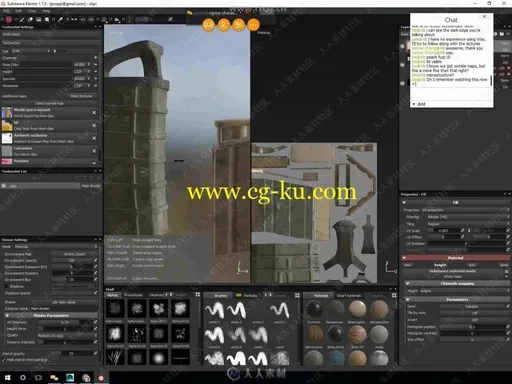Switch to the Procedurals shelf tab

133,295
